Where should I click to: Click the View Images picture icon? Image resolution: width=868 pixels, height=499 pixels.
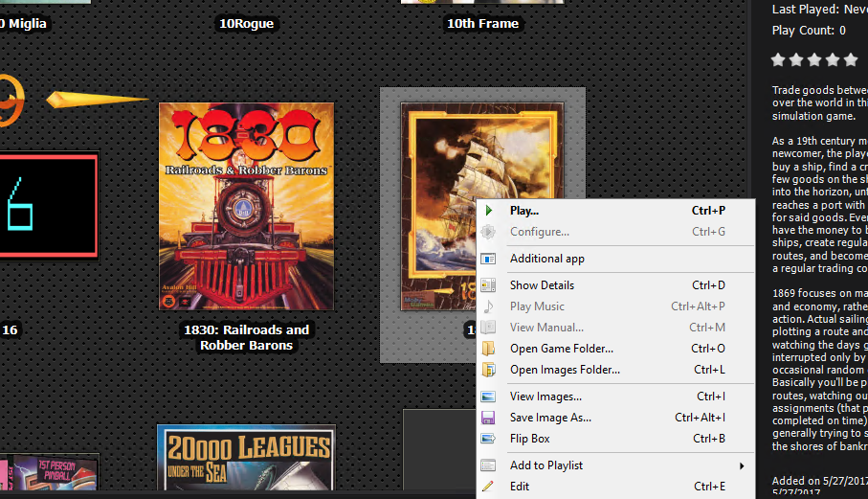[x=488, y=397]
